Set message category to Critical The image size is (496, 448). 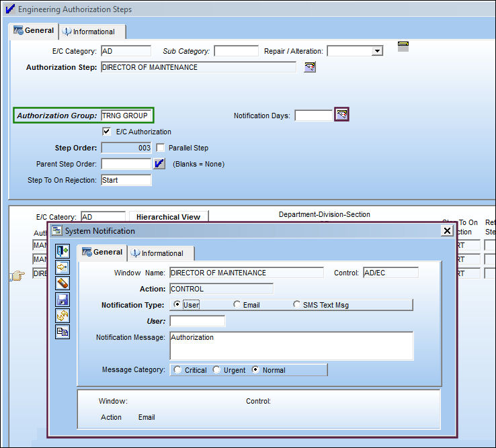(177, 369)
